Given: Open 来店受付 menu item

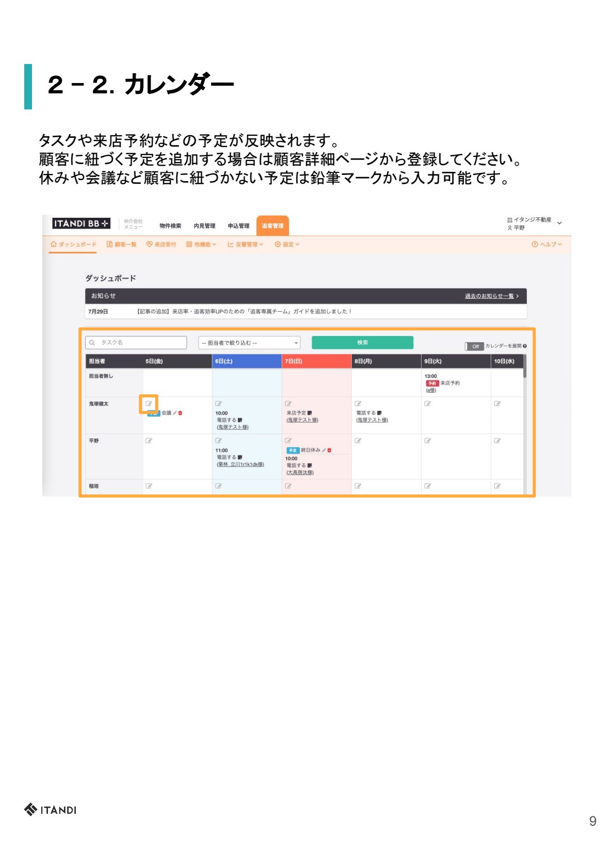Looking at the screenshot, I should [x=161, y=245].
